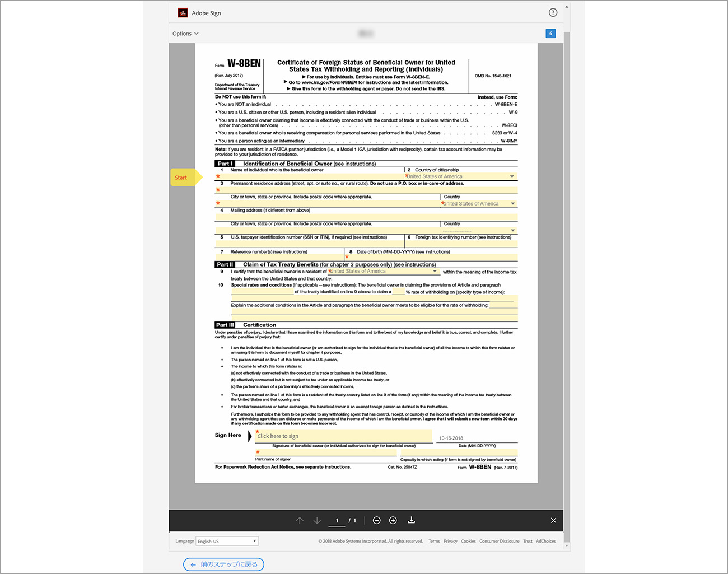Click the 'OMB No. 1545-1621' text

(493, 76)
